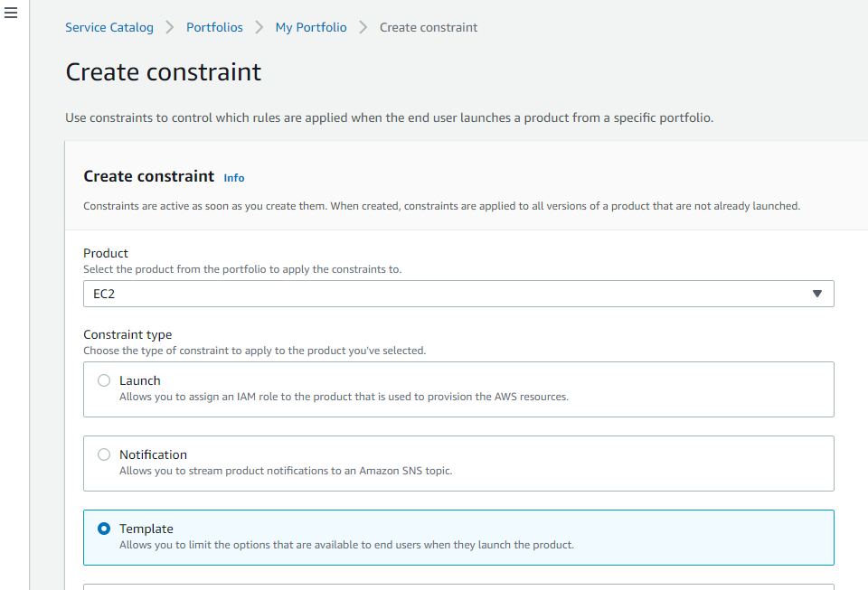The height and width of the screenshot is (590, 868).
Task: Click the Product dropdown arrow triangle
Action: pyautogui.click(x=816, y=294)
